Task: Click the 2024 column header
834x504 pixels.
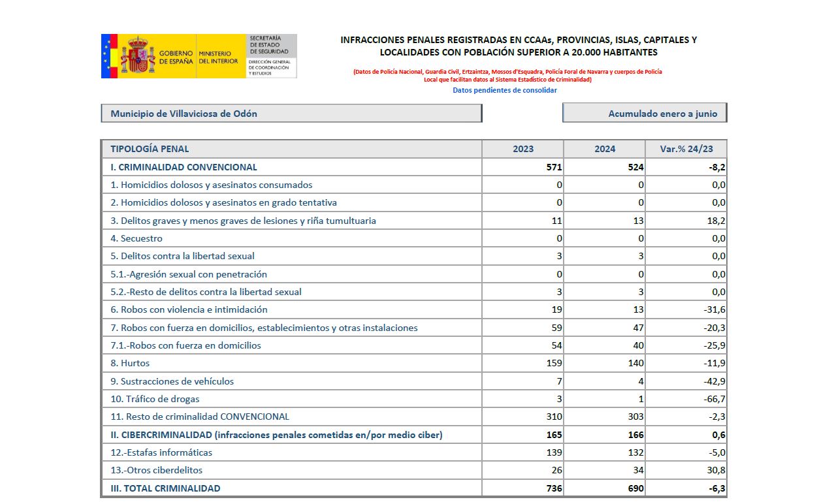Action: coord(604,149)
